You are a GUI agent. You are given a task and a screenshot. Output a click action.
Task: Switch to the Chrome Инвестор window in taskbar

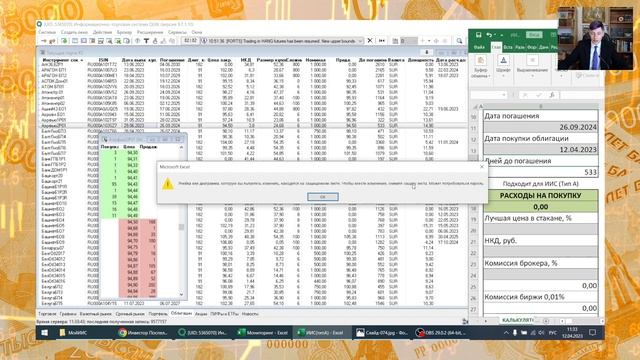point(143,333)
